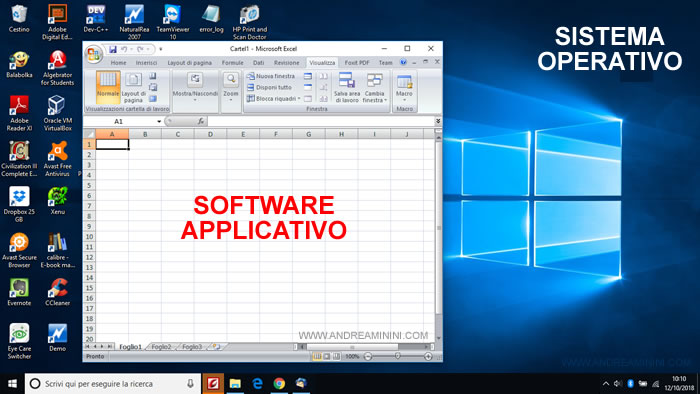Image resolution: width=700 pixels, height=394 pixels.
Task: Click the Windows search box on taskbar
Action: coord(113,383)
